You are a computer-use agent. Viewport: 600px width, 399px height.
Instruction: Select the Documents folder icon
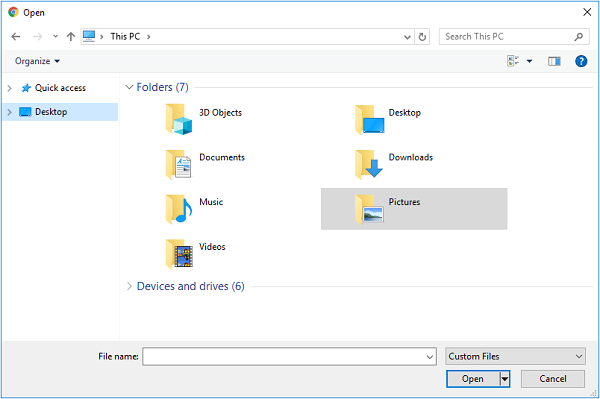tap(179, 164)
